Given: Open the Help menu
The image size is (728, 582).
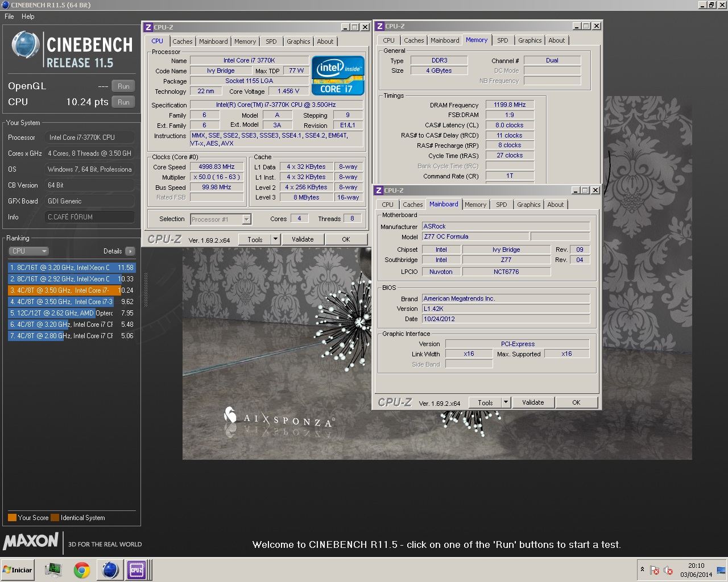Looking at the screenshot, I should click(x=28, y=16).
